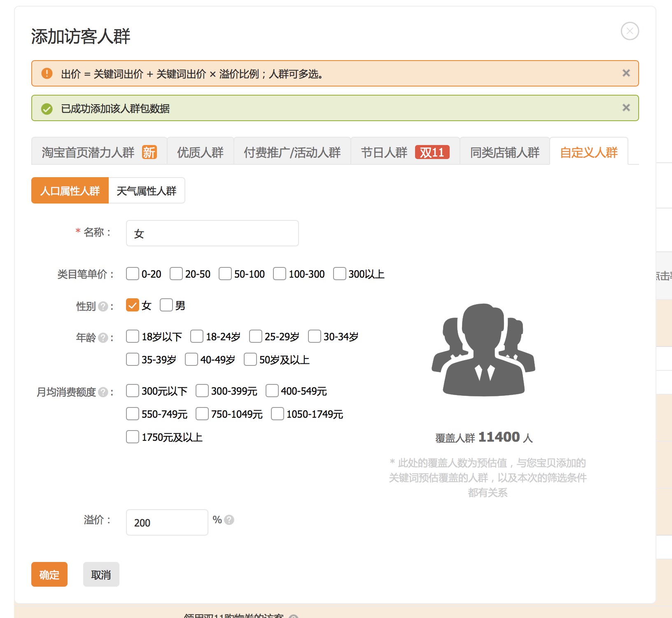Click the 溢价 value input field

[167, 522]
